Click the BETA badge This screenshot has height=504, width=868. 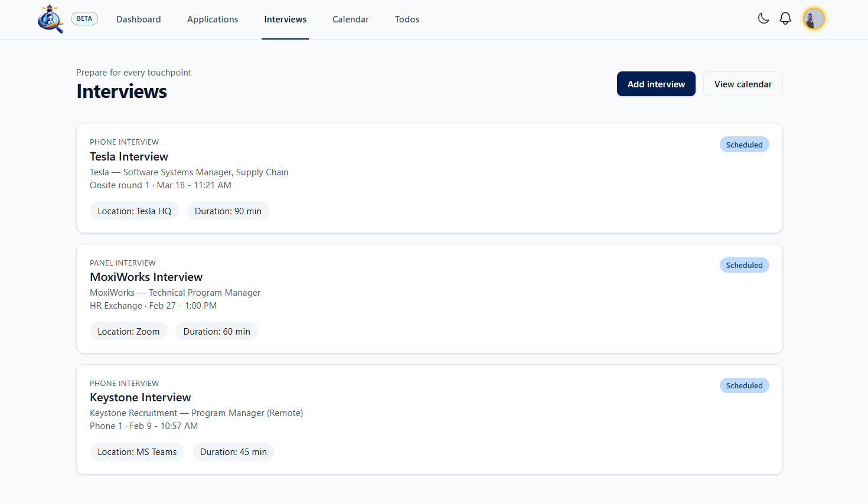point(84,18)
